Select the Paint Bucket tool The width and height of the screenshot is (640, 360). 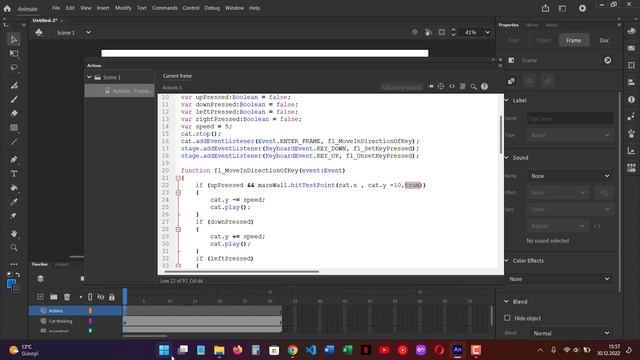(14, 188)
